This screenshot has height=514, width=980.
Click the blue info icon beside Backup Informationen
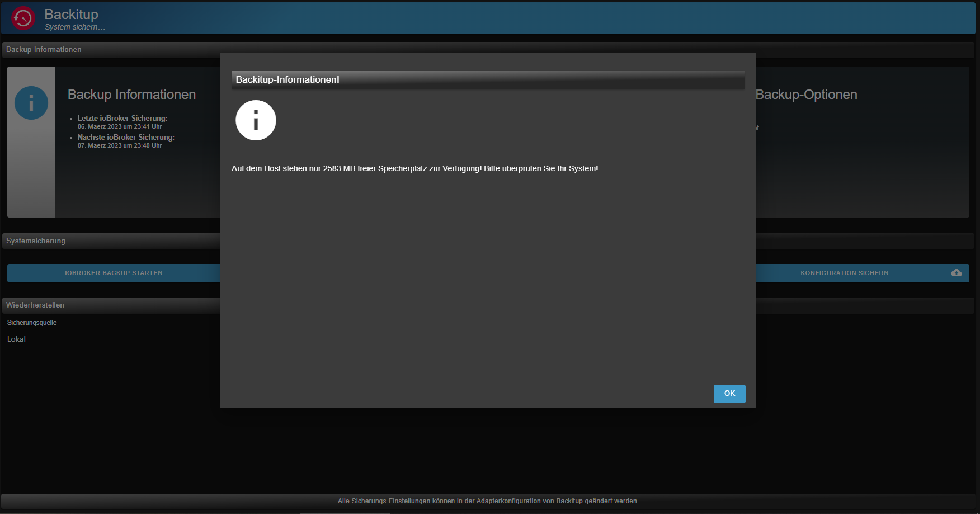coord(31,103)
